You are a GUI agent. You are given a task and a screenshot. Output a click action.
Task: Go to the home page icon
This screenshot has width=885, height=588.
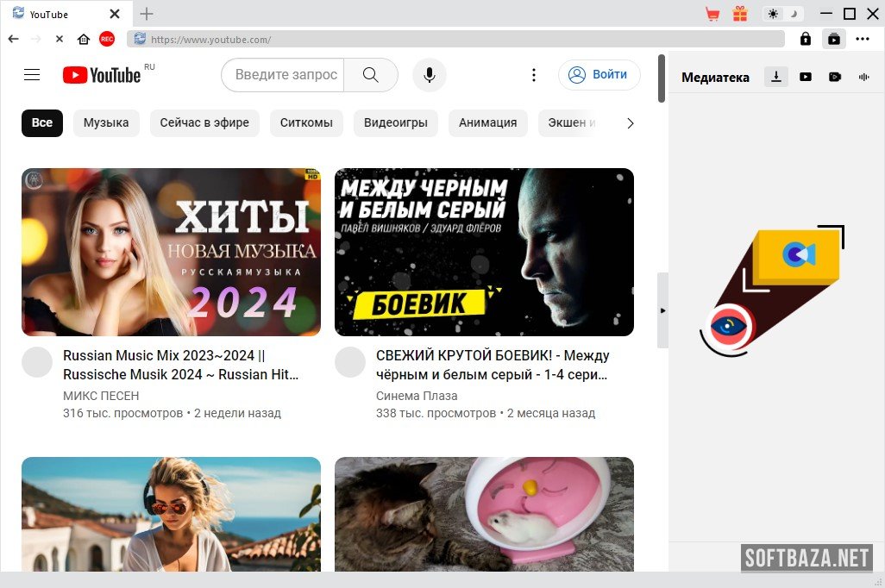point(84,39)
